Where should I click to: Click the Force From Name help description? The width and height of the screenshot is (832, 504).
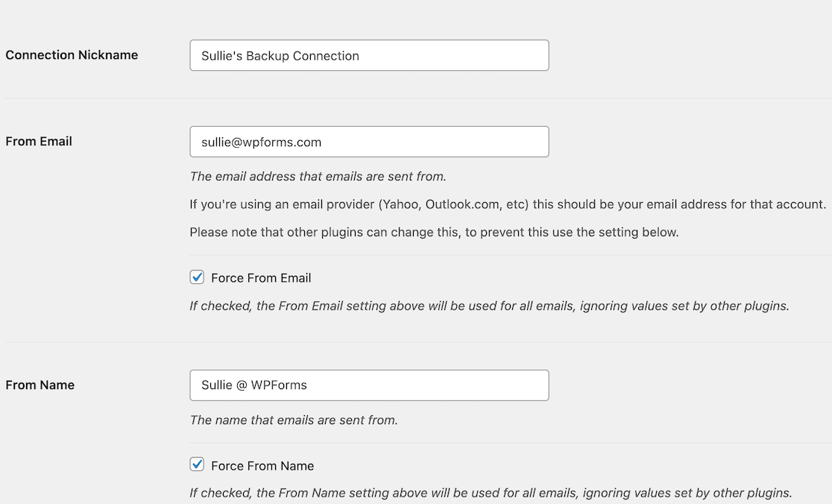tap(491, 493)
